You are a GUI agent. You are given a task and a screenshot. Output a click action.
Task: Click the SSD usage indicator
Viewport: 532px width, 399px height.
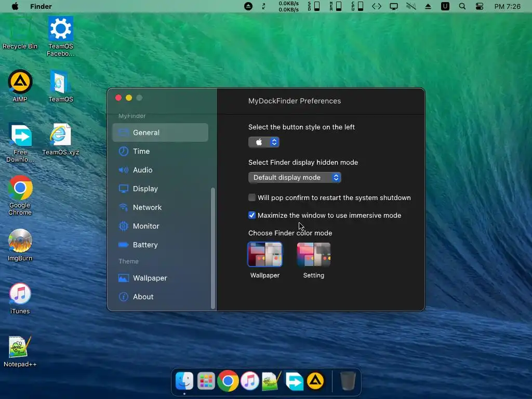tap(314, 6)
